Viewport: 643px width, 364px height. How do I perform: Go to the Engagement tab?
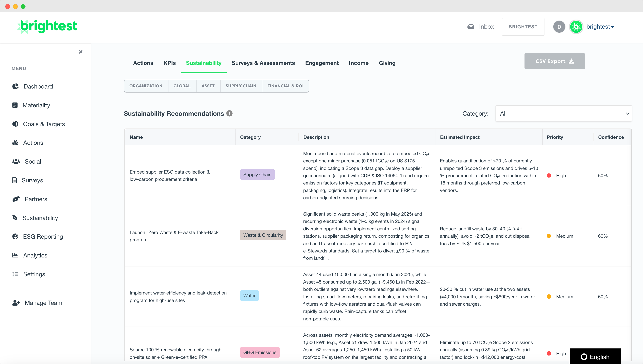click(322, 63)
